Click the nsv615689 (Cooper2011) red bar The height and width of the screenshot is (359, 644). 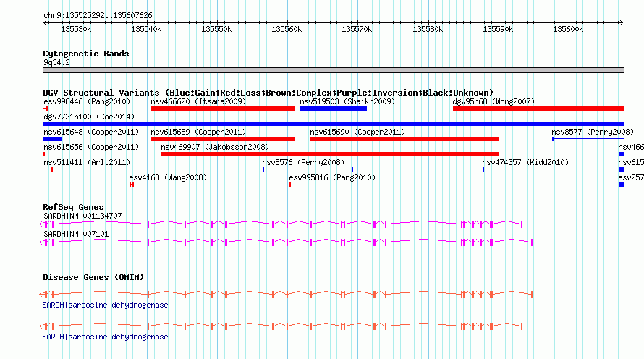(223, 139)
